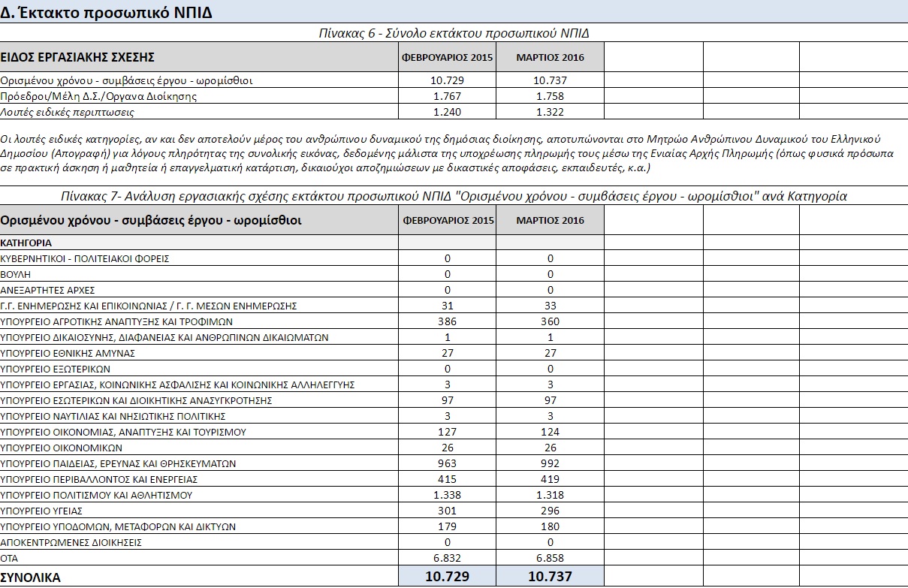The width and height of the screenshot is (908, 588).
Task: Select row 'ΥΠΟΥΡΓΕΙΟ ΕΣΩΤΕΡΙΚΩΝ ΚΑΙ ΔΙΟΙΚΗΤΙΚΗΣ ΑΝΑΣΥΓΚΡΟΤΗΣΗΣ'
Action: 136,400
